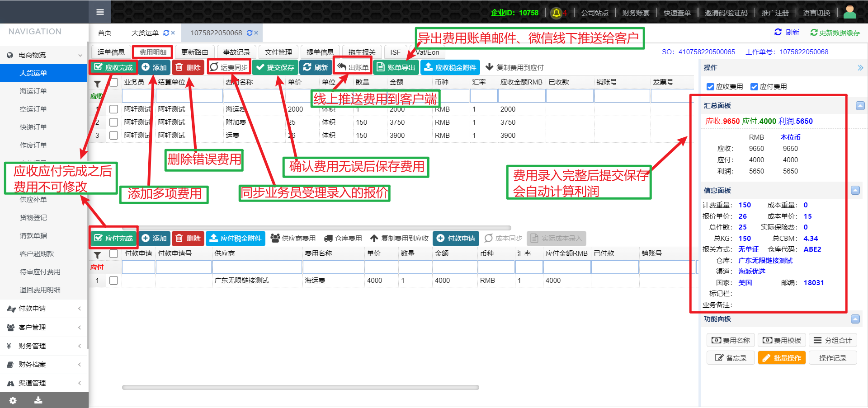Click the 更新数据缓存 link
The height and width of the screenshot is (408, 868).
[835, 33]
